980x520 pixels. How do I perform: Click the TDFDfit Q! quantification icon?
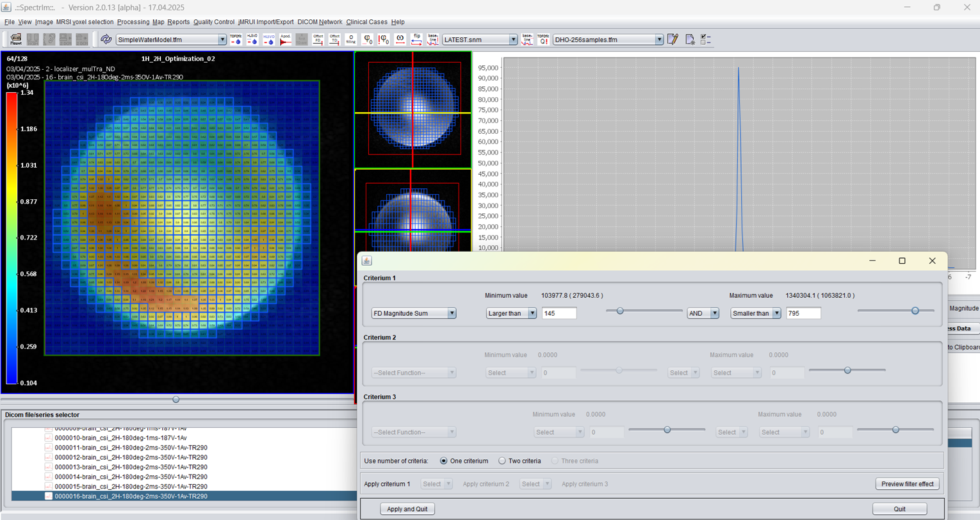[543, 39]
